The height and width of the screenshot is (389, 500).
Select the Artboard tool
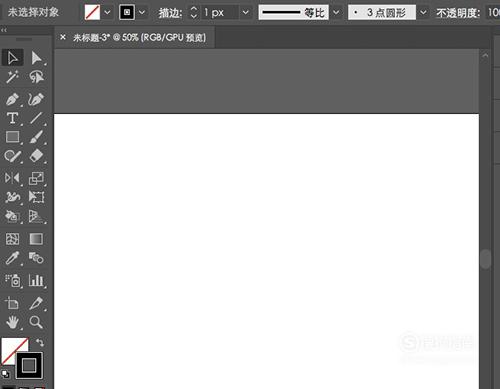tap(12, 303)
